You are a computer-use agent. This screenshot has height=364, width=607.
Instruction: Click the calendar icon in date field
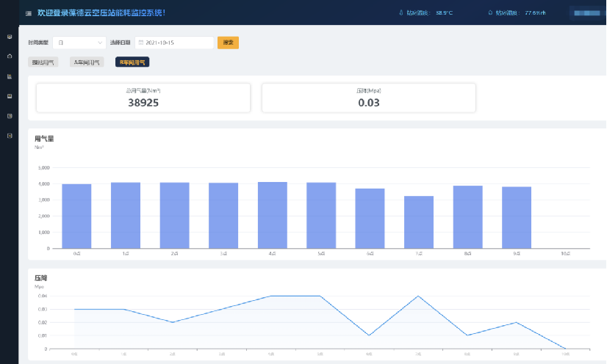141,43
